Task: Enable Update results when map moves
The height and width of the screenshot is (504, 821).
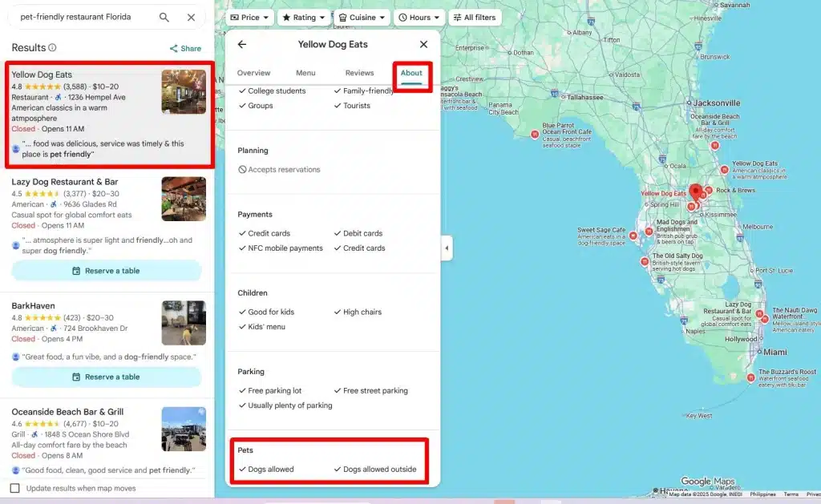Action: tap(15, 488)
